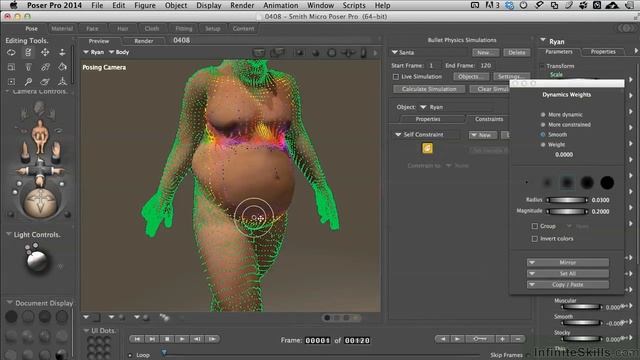Switch to Render tab of document
Image resolution: width=640 pixels, height=360 pixels.
[144, 41]
